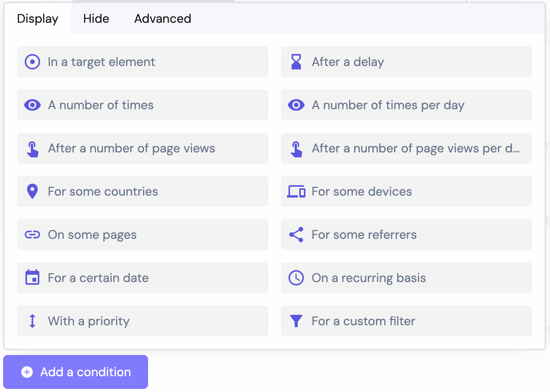
Task: Select the Display tab
Action: click(38, 19)
